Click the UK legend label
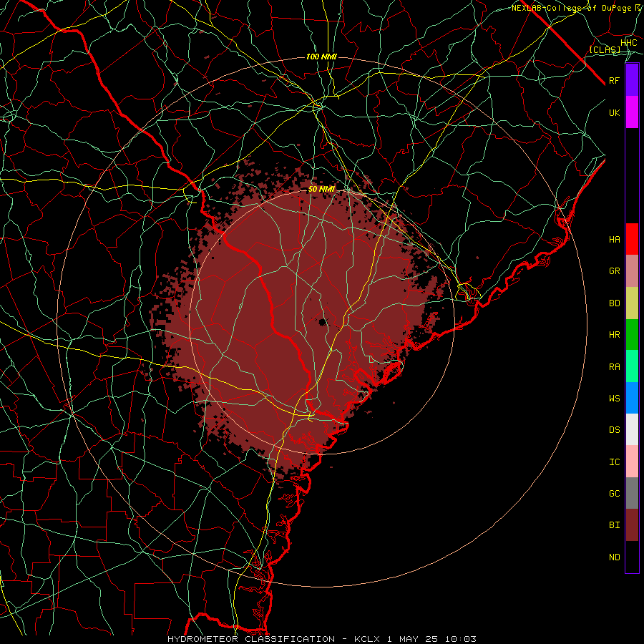Image resolution: width=644 pixels, height=644 pixels. click(x=614, y=112)
